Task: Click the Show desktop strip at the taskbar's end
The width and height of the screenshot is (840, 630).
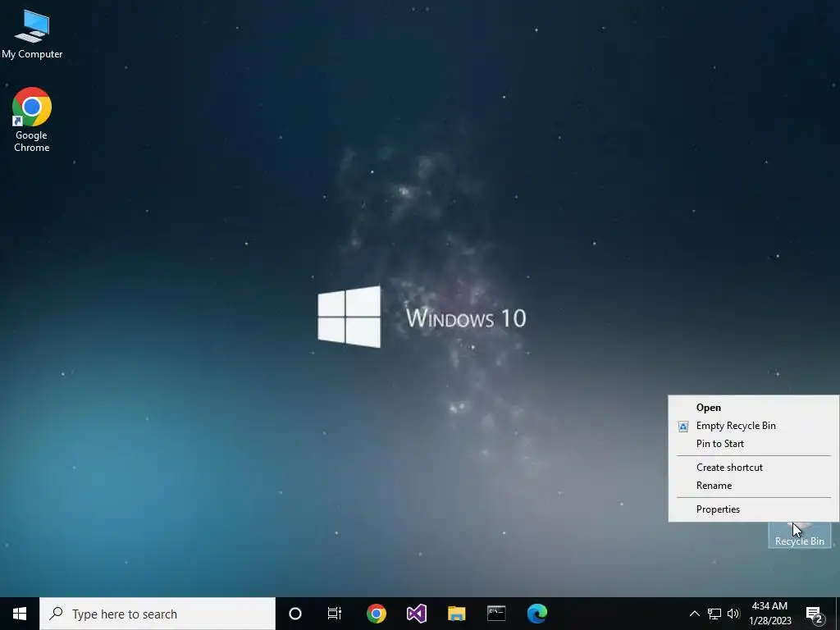Action: pyautogui.click(x=838, y=614)
